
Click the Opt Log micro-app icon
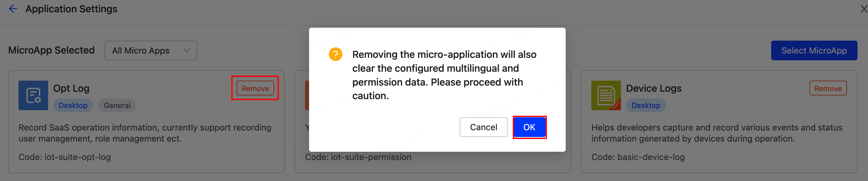pyautogui.click(x=33, y=95)
